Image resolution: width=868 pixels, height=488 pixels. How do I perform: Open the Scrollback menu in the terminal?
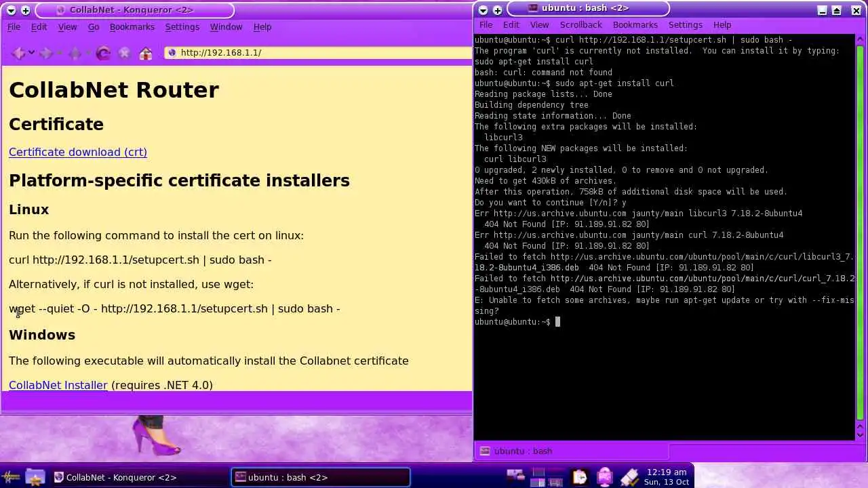pos(580,25)
